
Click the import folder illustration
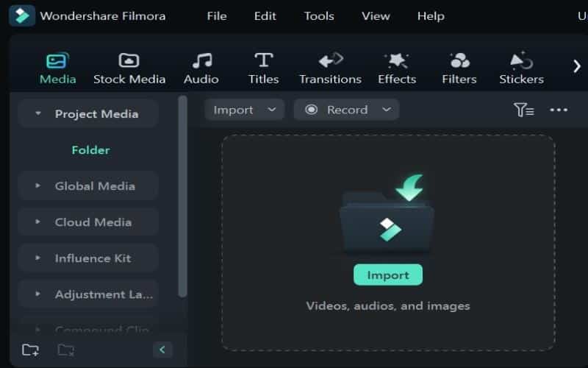coord(387,213)
